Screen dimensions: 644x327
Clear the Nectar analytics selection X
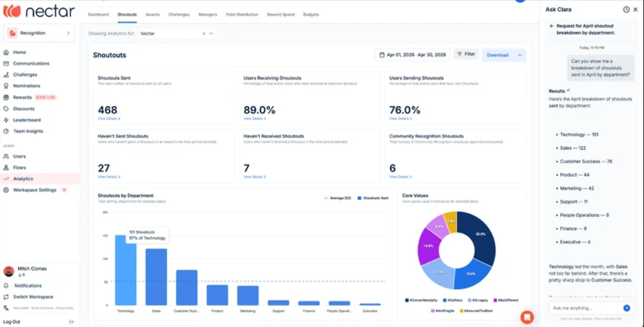204,33
